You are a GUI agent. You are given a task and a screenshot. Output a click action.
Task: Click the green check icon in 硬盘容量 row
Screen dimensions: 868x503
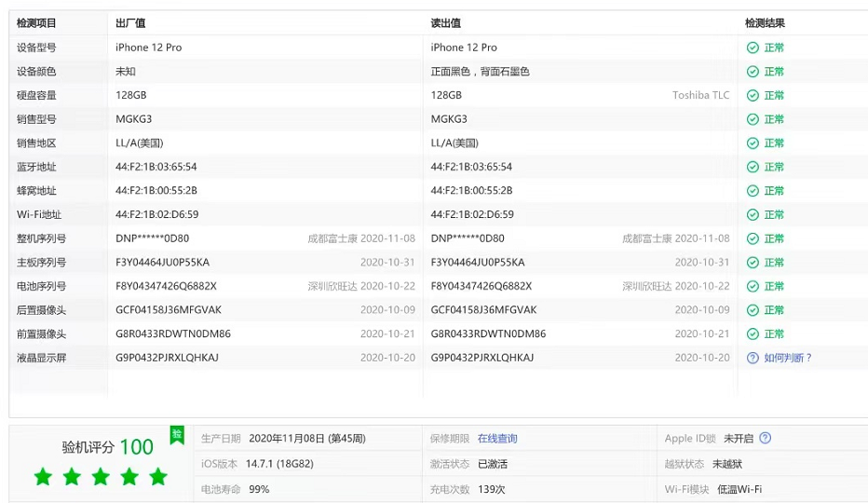coord(753,95)
